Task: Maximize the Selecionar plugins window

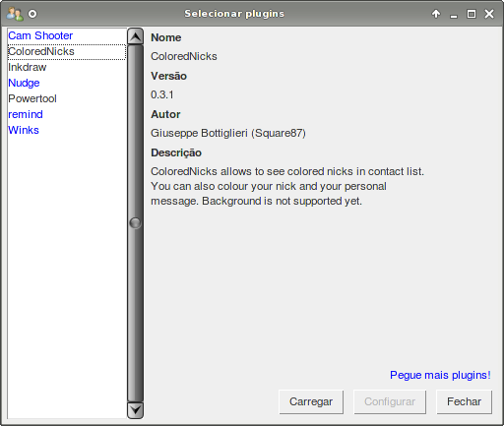Action: 472,14
